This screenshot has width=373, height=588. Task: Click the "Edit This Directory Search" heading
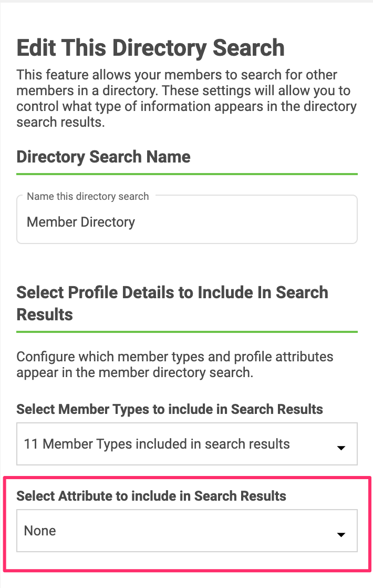(150, 48)
